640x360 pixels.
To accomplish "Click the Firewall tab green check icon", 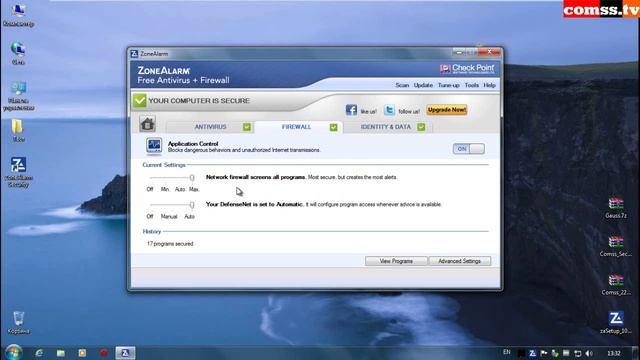I will [x=333, y=127].
